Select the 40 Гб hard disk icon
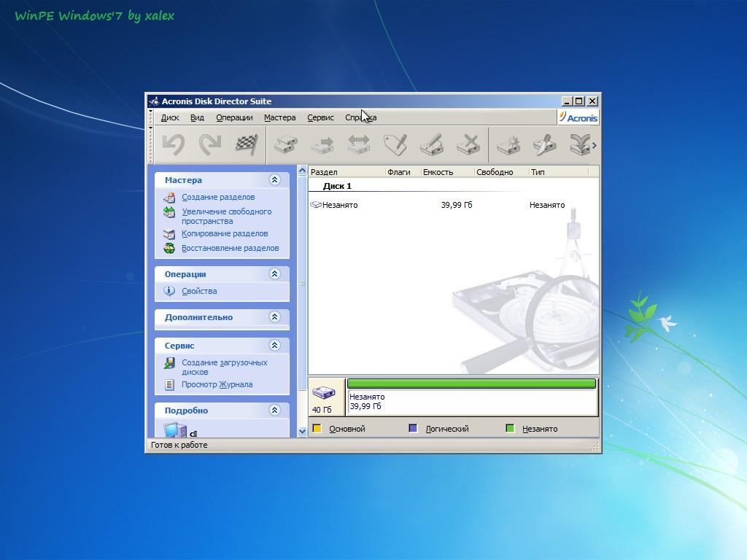 (x=323, y=392)
